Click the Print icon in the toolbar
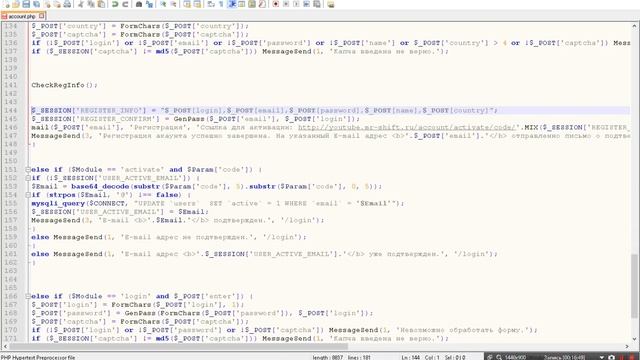Image resolution: width=640 pixels, height=360 pixels. 67,4
